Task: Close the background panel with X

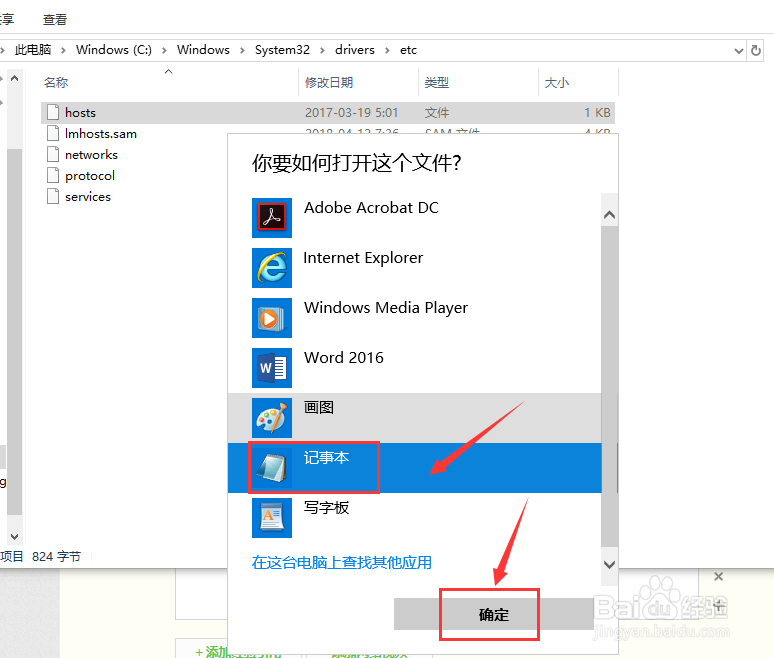Action: click(x=719, y=576)
